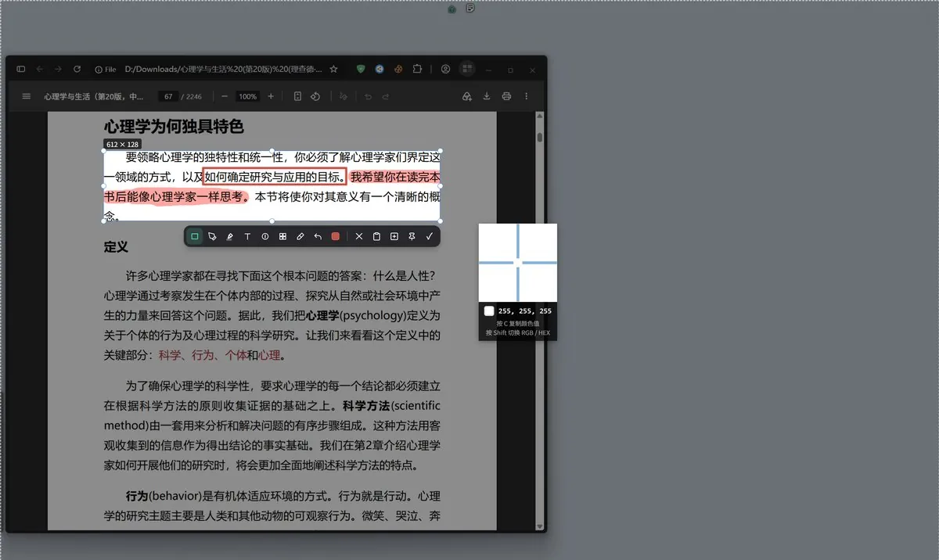Copy screenshot to clipboard
This screenshot has width=939, height=560.
(x=376, y=236)
